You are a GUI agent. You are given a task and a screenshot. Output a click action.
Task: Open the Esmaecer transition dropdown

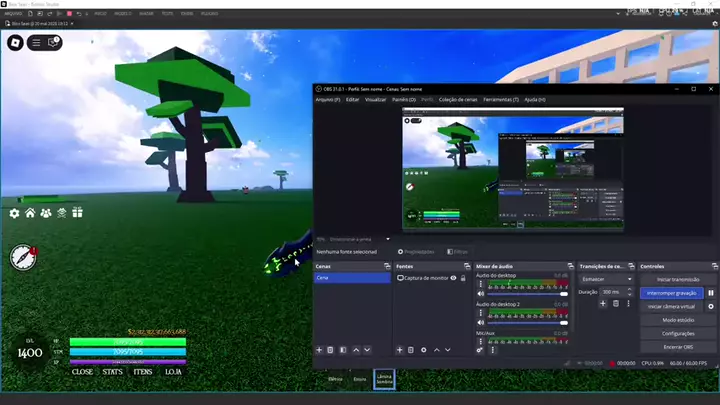click(x=602, y=279)
